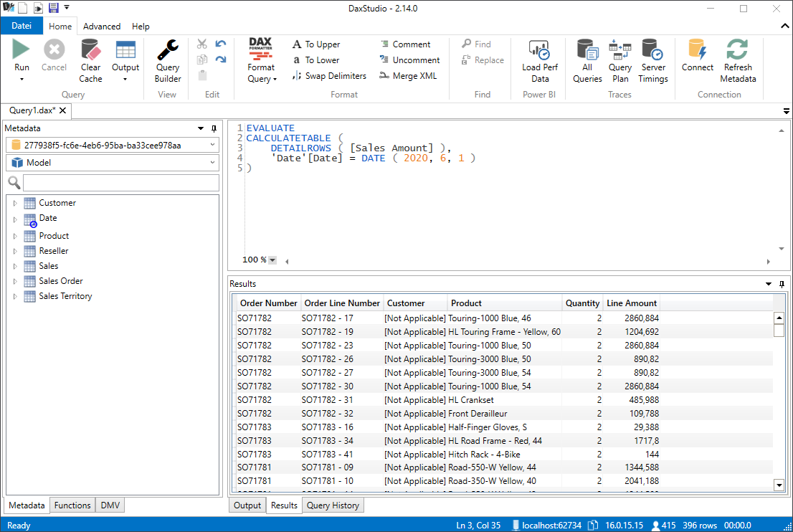This screenshot has height=532, width=793.
Task: Load Perf Data from Power BI
Action: 540,61
